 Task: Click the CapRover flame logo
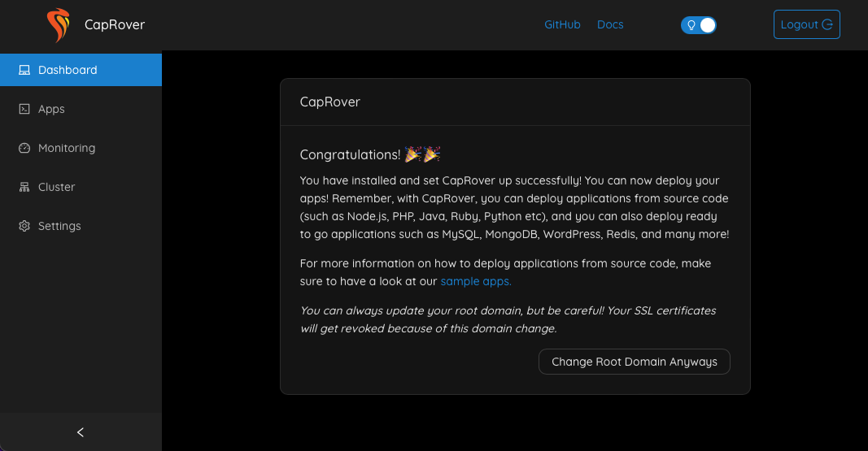tap(58, 25)
